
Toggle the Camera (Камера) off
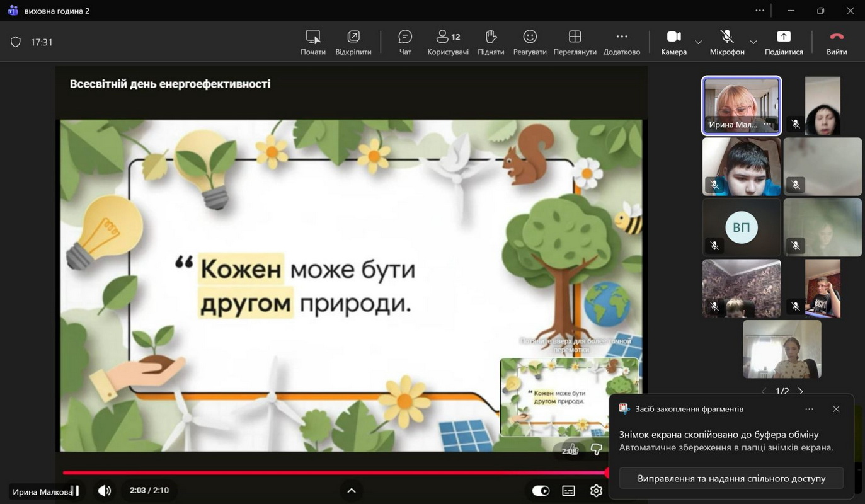tap(673, 42)
